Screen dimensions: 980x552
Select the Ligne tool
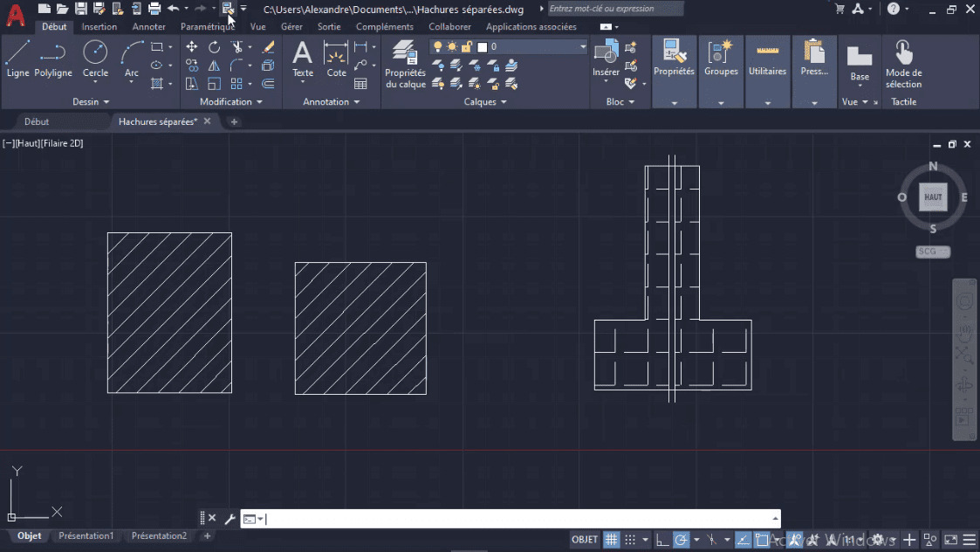point(17,59)
